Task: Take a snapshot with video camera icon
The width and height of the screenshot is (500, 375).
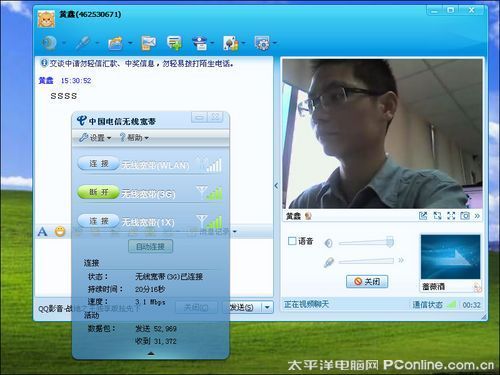Action: click(x=465, y=216)
